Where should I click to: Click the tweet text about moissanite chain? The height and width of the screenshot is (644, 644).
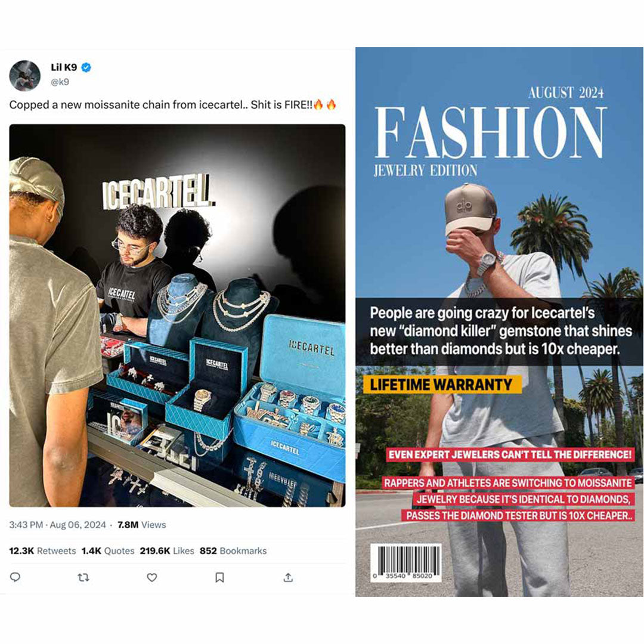click(173, 105)
